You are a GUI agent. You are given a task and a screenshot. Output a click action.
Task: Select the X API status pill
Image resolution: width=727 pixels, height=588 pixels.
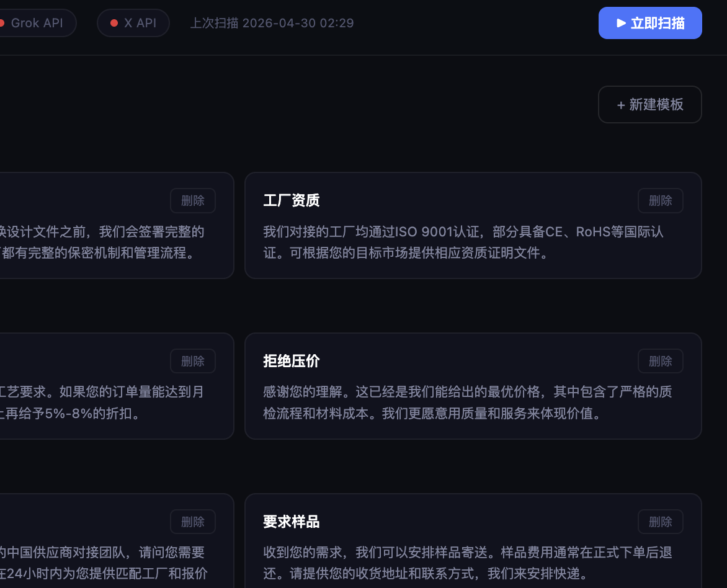click(x=133, y=23)
